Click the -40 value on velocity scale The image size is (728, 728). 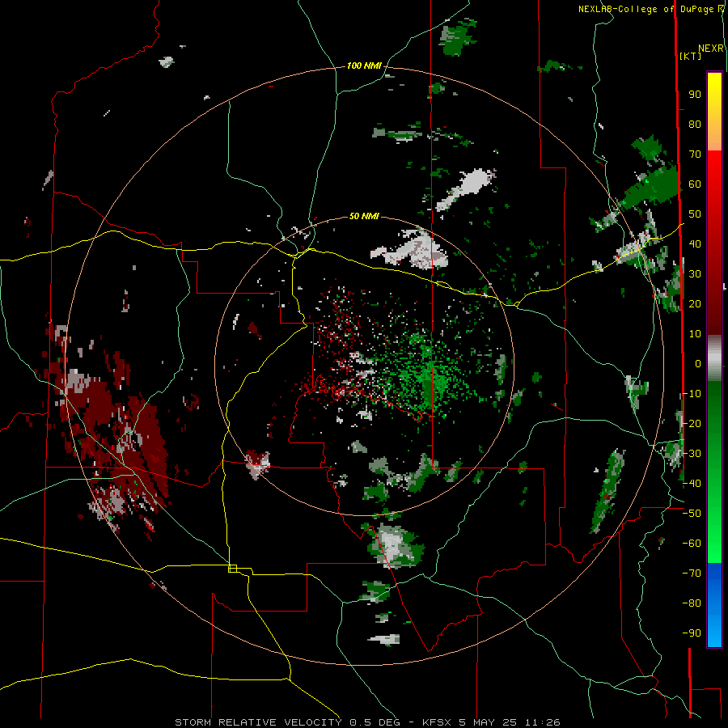click(692, 484)
